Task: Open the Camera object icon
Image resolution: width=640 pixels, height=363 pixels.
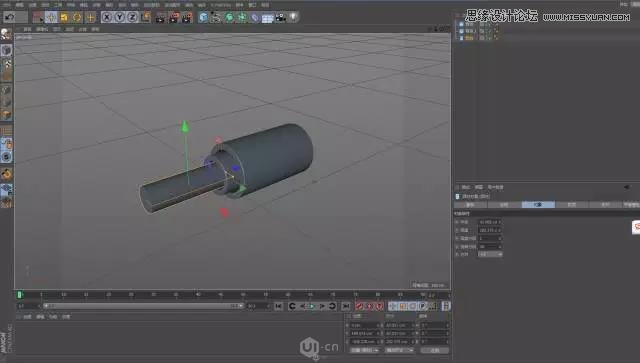Action: (280, 17)
